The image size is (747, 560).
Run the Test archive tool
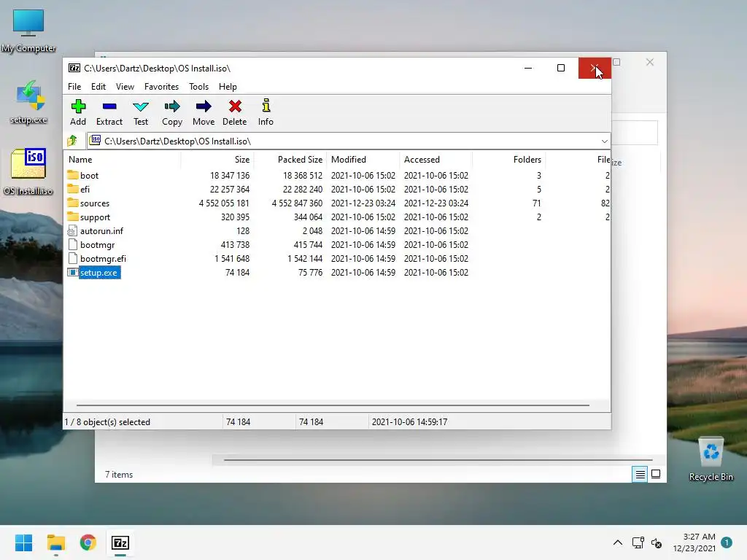(x=141, y=113)
